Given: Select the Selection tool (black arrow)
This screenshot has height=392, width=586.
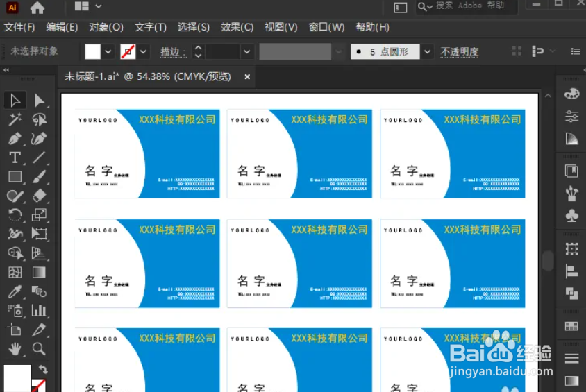Looking at the screenshot, I should (x=15, y=101).
